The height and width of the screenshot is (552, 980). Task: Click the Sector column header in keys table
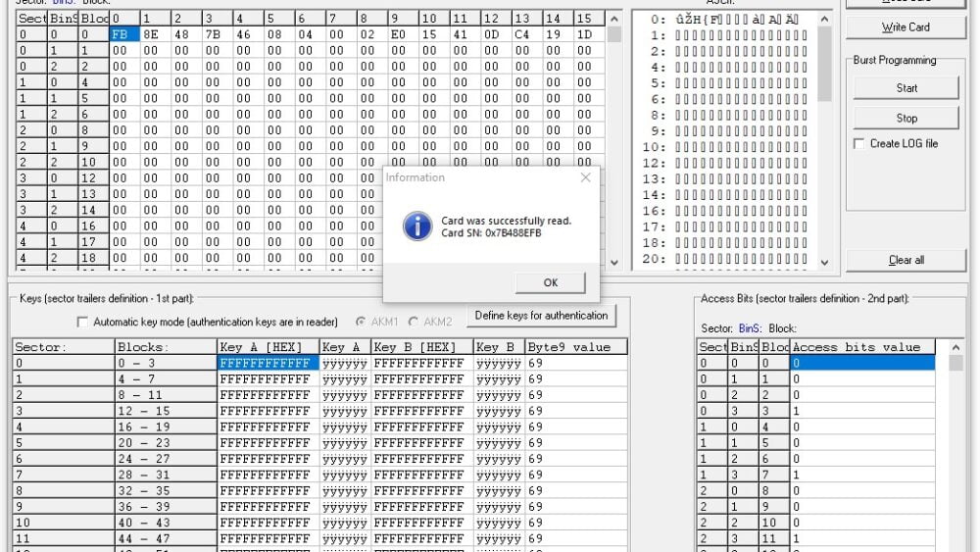[63, 347]
